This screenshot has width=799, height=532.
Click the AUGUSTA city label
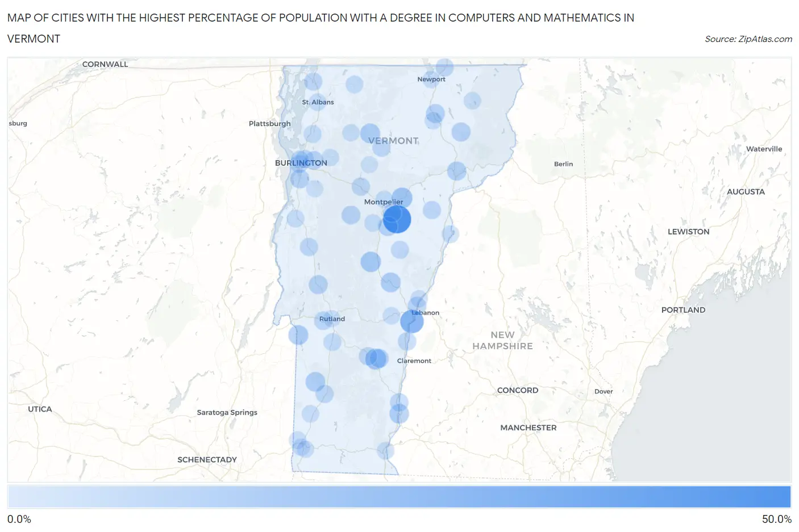[746, 192]
